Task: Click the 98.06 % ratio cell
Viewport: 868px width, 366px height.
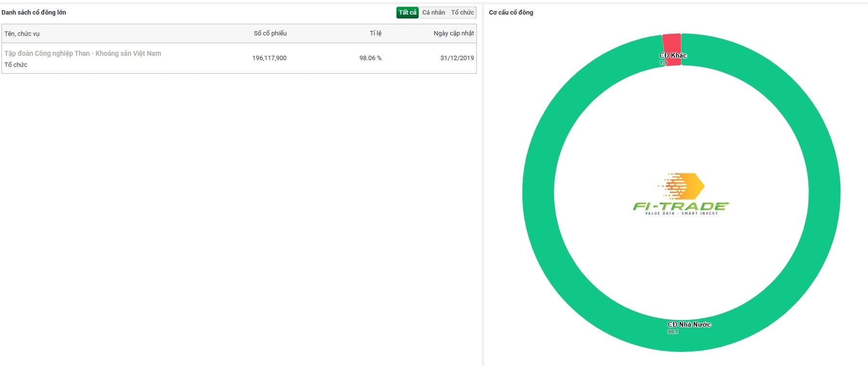Action: (370, 58)
